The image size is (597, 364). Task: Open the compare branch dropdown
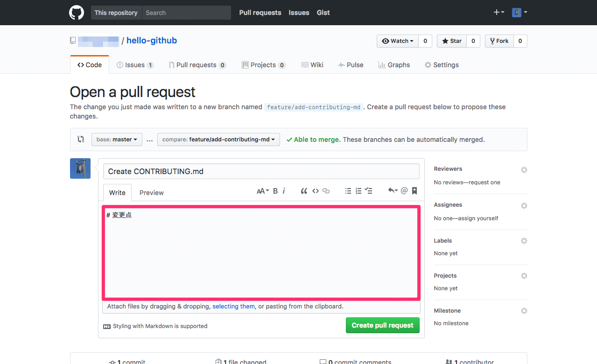[x=218, y=139]
